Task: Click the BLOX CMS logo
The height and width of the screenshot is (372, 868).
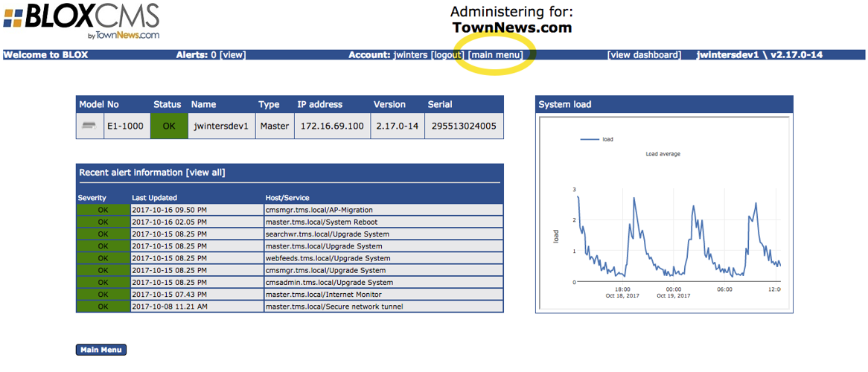Action: click(81, 21)
